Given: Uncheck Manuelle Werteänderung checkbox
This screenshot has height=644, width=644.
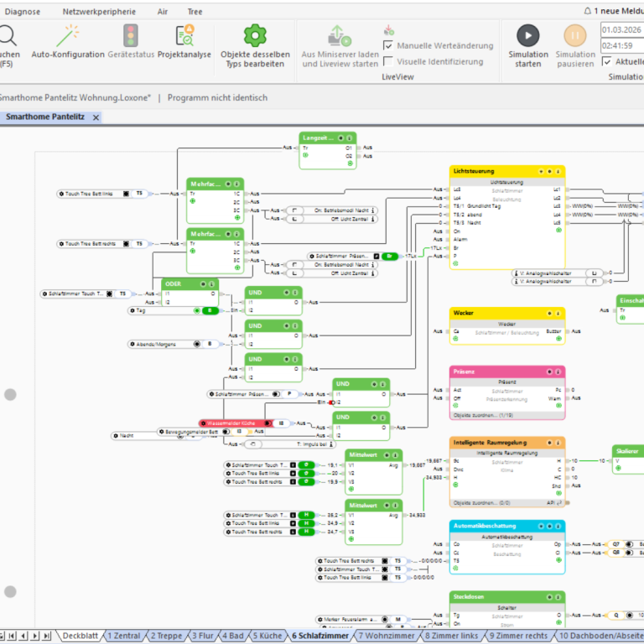Looking at the screenshot, I should (x=388, y=45).
